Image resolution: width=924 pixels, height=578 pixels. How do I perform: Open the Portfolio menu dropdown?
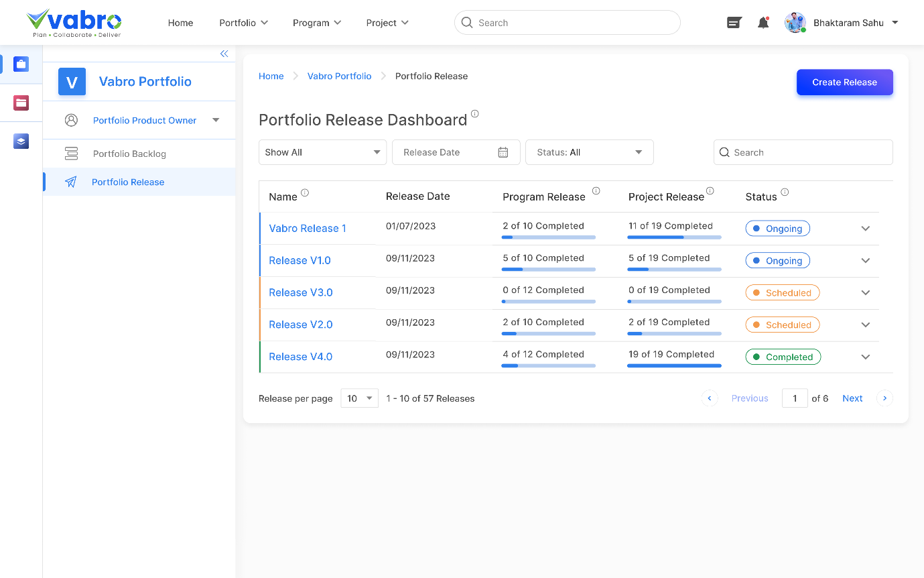(x=244, y=23)
